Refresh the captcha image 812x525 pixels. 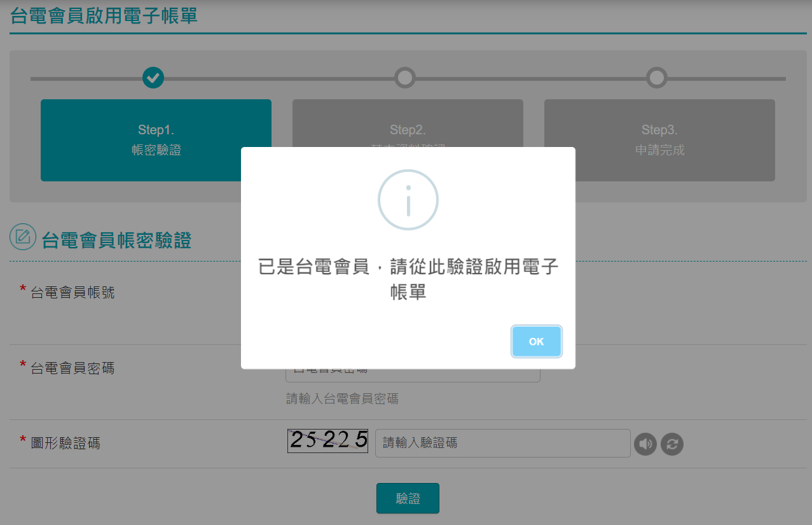tap(672, 444)
